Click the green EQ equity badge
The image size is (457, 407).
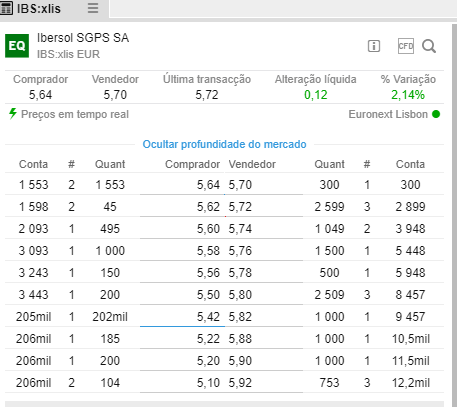pyautogui.click(x=17, y=46)
